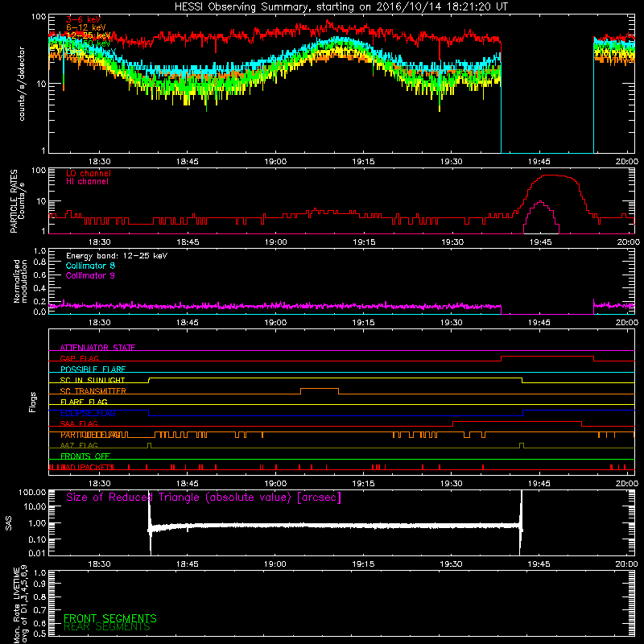
Task: Click the SC_TRANSMITTER flag label
Action: (93, 390)
